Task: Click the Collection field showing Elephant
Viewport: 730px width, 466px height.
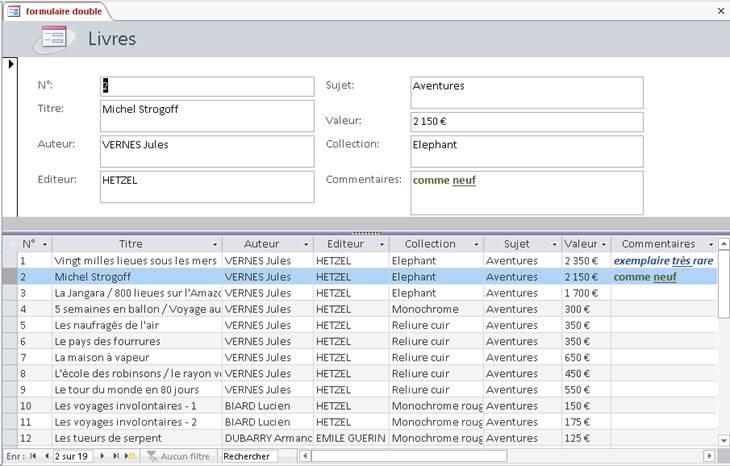Action: click(x=527, y=151)
